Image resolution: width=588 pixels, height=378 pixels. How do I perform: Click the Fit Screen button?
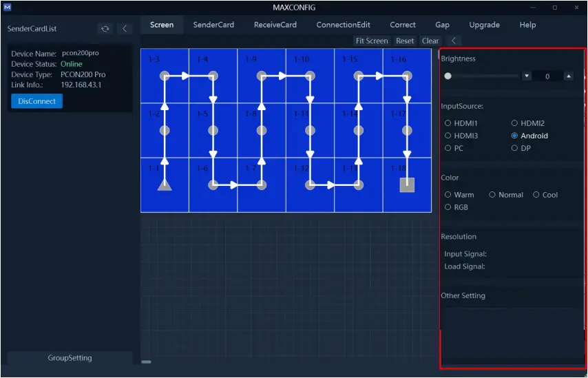[x=372, y=41]
